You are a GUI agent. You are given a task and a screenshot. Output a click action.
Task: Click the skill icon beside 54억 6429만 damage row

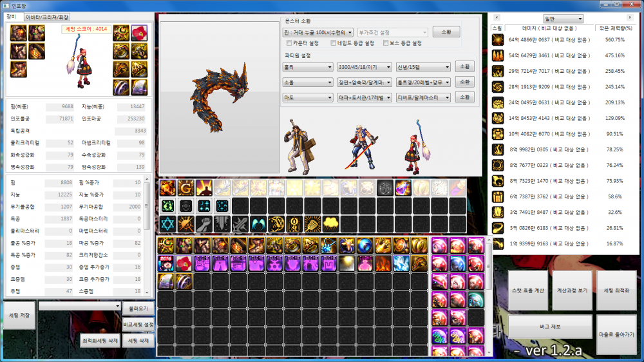[498, 55]
